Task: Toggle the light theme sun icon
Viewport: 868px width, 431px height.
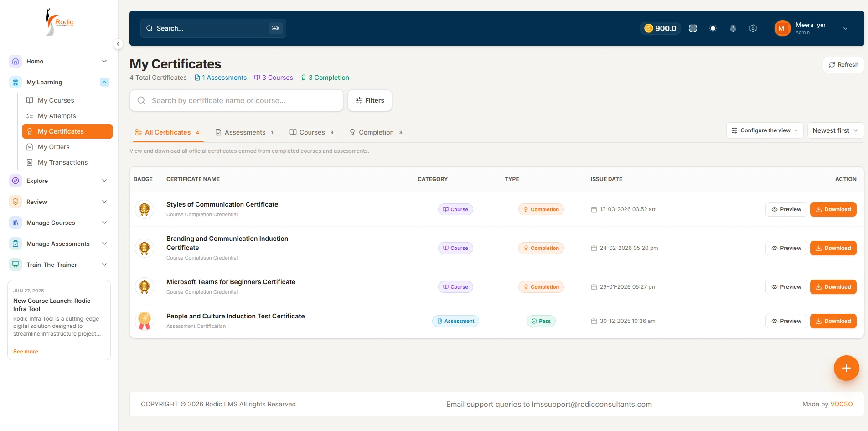Action: 713,28
